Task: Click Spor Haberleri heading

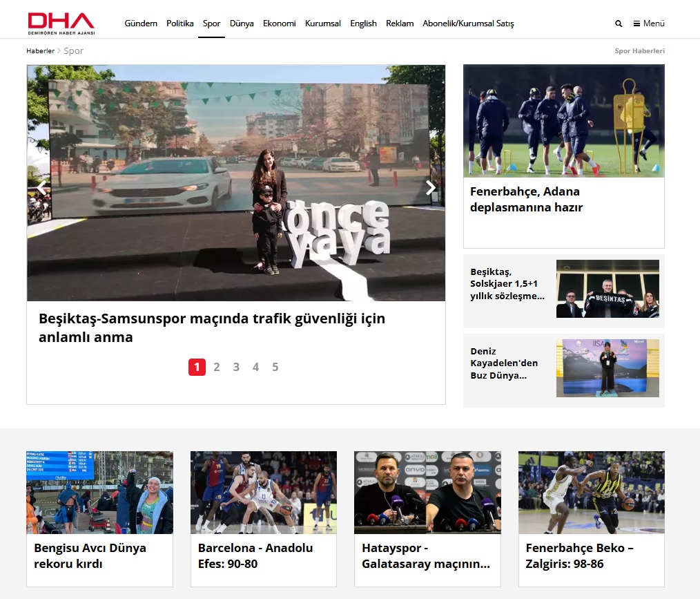Action: (639, 51)
